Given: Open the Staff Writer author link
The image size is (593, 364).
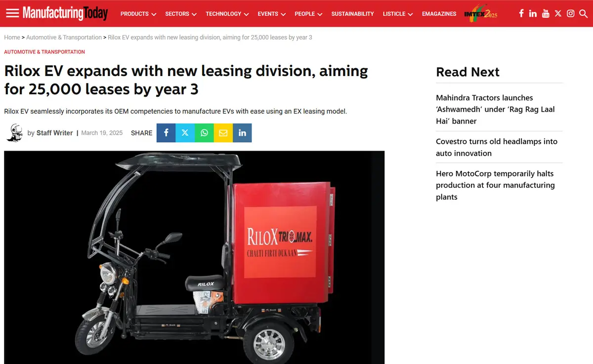Looking at the screenshot, I should click(54, 133).
